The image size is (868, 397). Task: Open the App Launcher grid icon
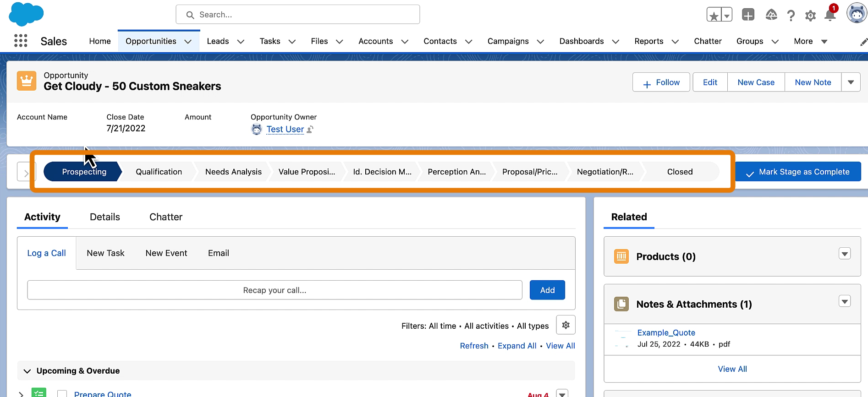(x=21, y=41)
